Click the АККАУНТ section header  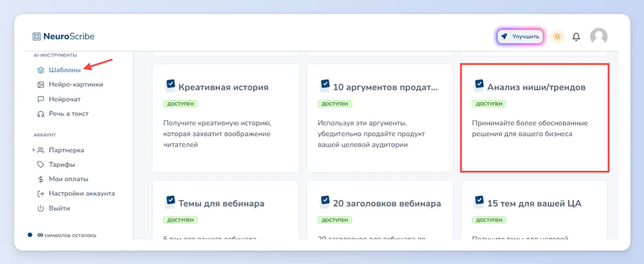click(45, 135)
